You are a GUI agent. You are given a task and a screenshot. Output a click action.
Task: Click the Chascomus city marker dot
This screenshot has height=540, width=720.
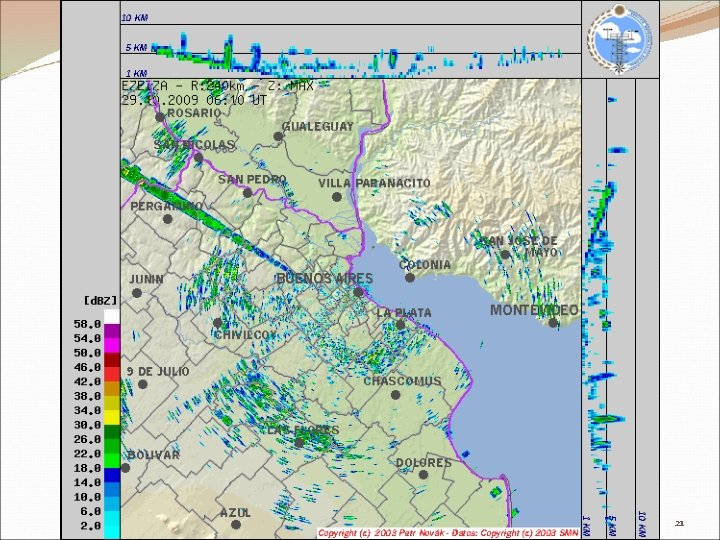point(395,394)
